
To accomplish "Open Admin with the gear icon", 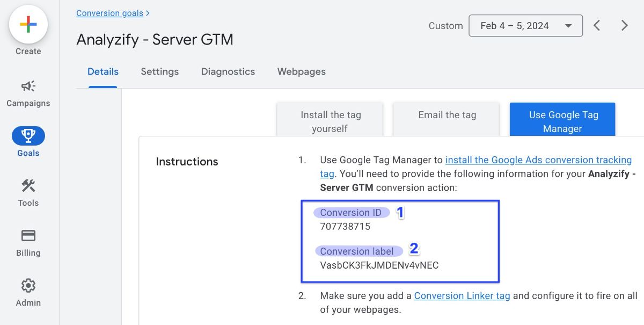I will pos(28,286).
